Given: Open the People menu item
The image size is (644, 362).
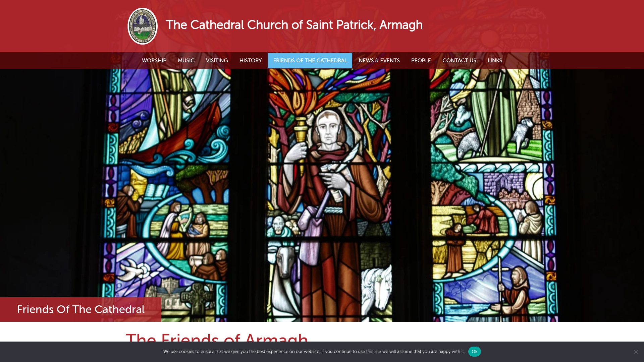Looking at the screenshot, I should tap(421, 61).
